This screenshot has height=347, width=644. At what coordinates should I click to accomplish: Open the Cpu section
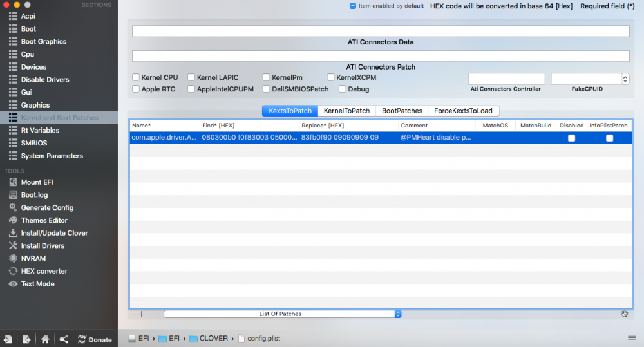click(28, 54)
